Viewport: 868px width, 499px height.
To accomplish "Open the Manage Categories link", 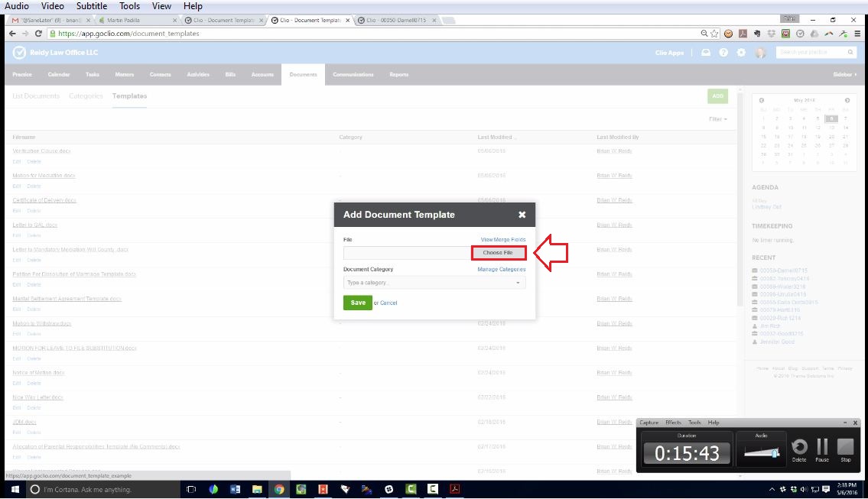I will coord(502,270).
